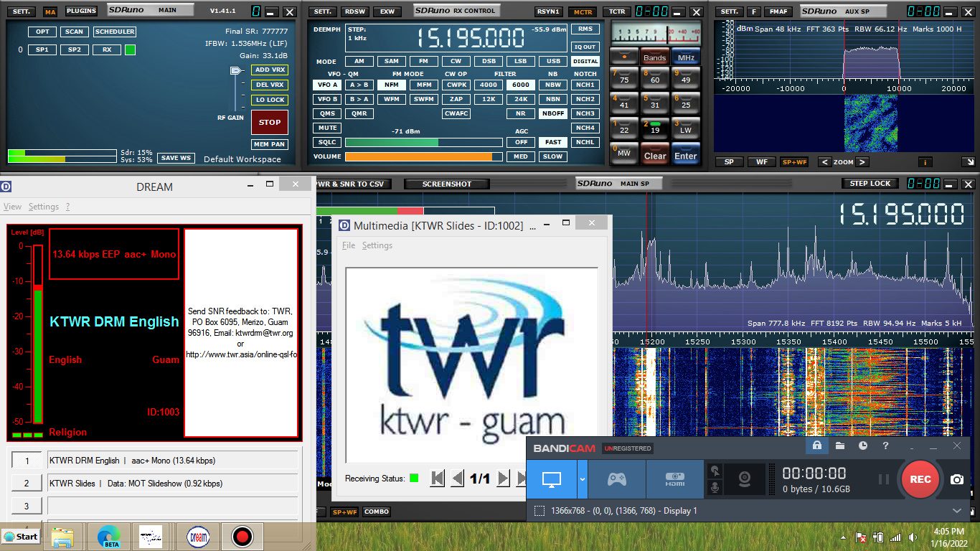Screen dimensions: 980x551
Task: Click the RF GAIN slider handle
Action: tap(235, 71)
